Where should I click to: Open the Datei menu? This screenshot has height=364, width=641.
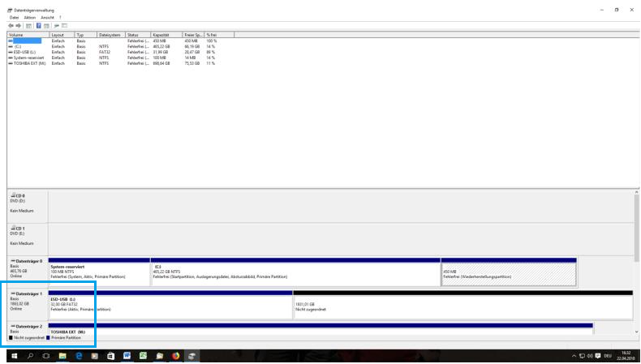pyautogui.click(x=14, y=18)
